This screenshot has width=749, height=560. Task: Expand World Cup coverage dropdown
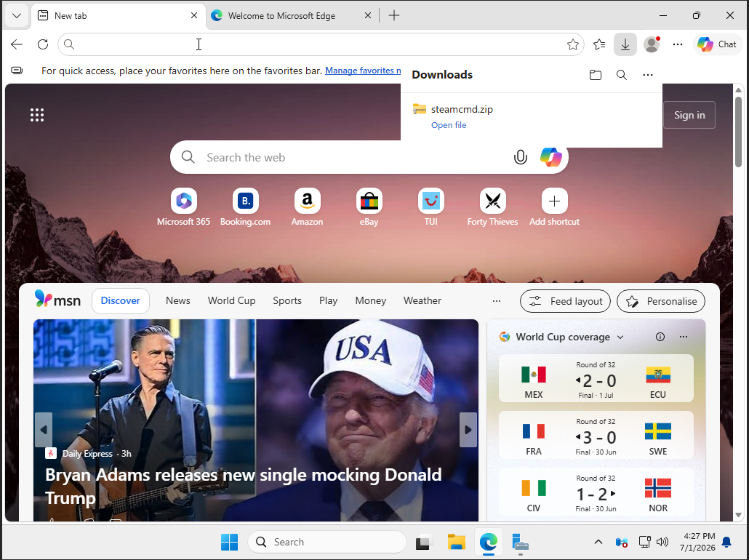620,337
